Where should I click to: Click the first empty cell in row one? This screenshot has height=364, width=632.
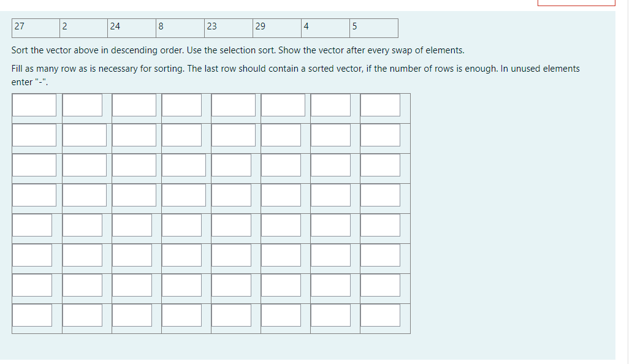pos(34,105)
